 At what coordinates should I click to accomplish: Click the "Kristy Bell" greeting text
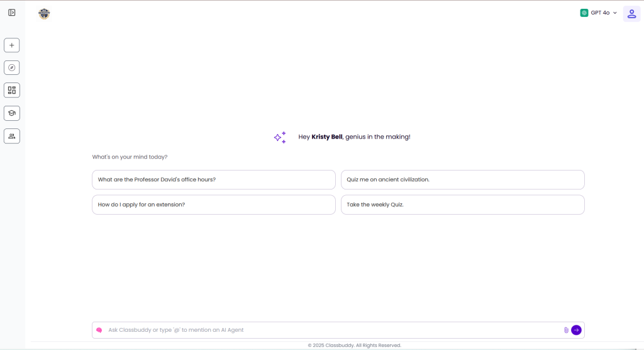click(327, 137)
